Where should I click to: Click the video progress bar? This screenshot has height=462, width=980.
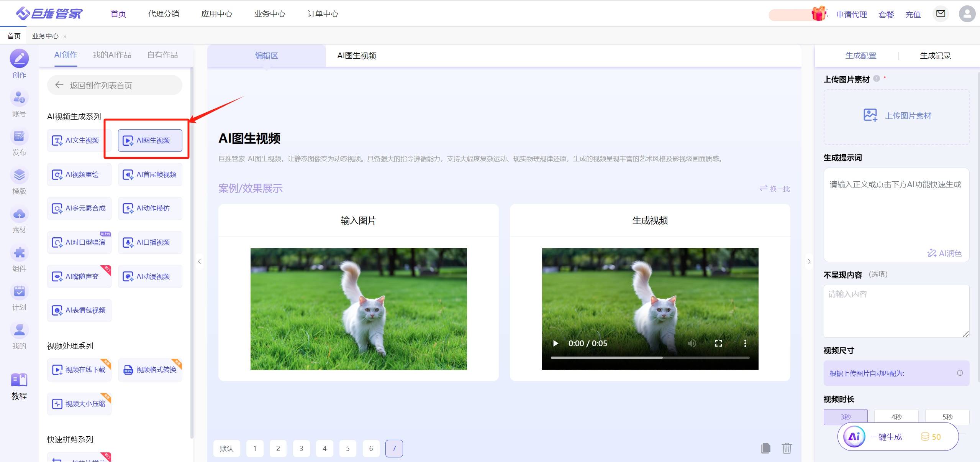pos(650,358)
